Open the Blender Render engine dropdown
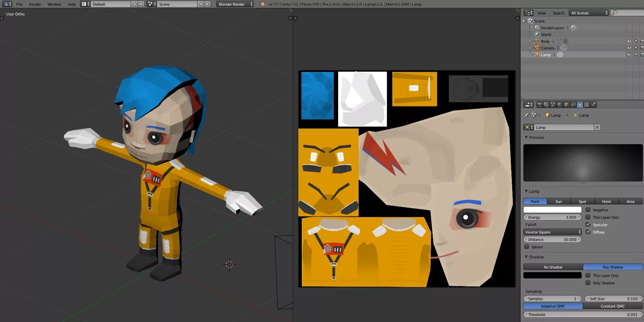This screenshot has height=322, width=644. pyautogui.click(x=235, y=4)
